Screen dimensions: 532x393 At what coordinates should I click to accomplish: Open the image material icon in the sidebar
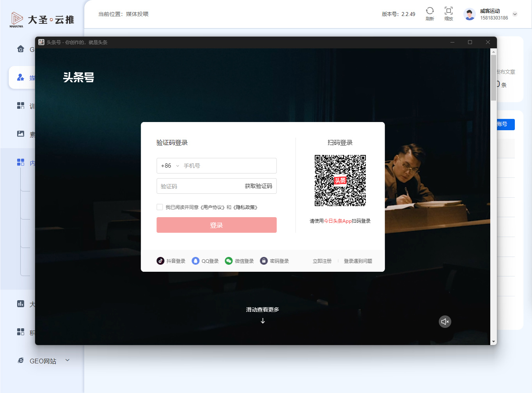pyautogui.click(x=21, y=134)
